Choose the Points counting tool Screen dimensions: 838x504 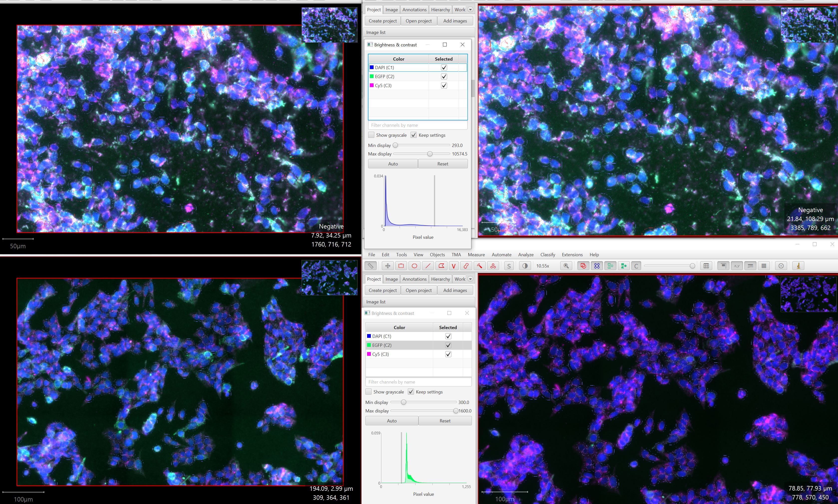(x=493, y=266)
